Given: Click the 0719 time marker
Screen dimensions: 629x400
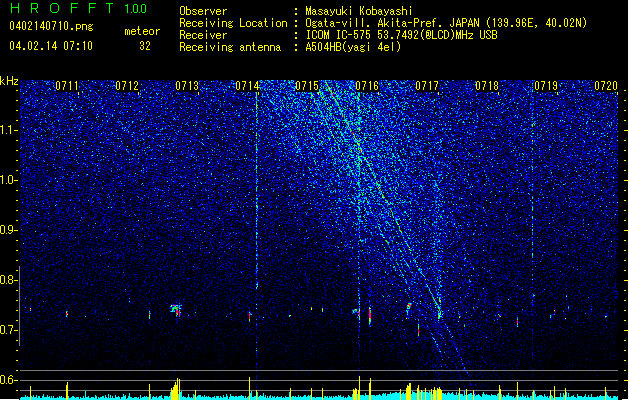Looking at the screenshot, I should pos(546,86).
